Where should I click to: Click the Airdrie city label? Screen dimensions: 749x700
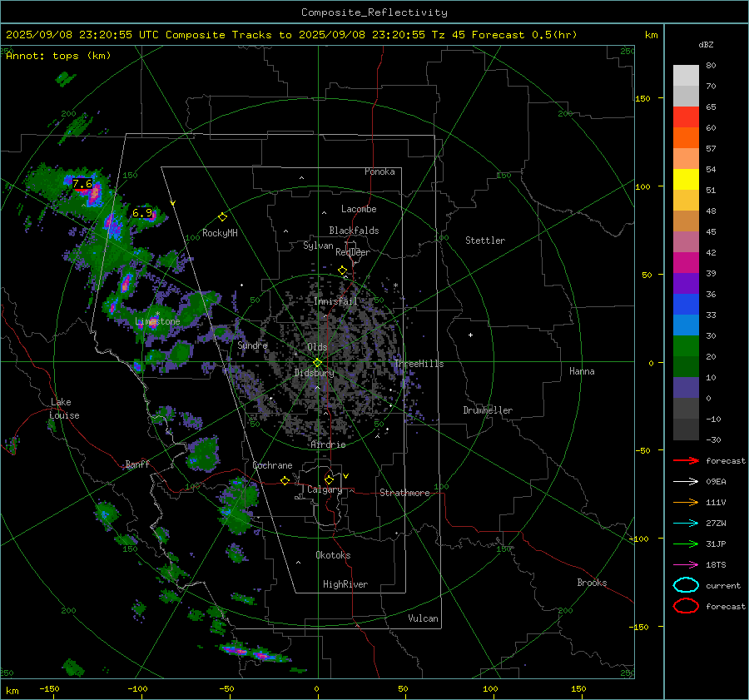[x=328, y=444]
